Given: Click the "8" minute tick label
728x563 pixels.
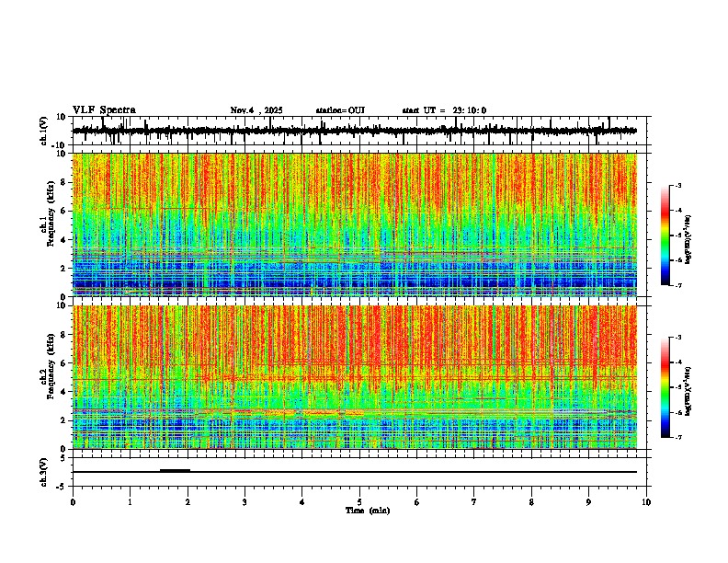Looking at the screenshot, I should coord(531,502).
